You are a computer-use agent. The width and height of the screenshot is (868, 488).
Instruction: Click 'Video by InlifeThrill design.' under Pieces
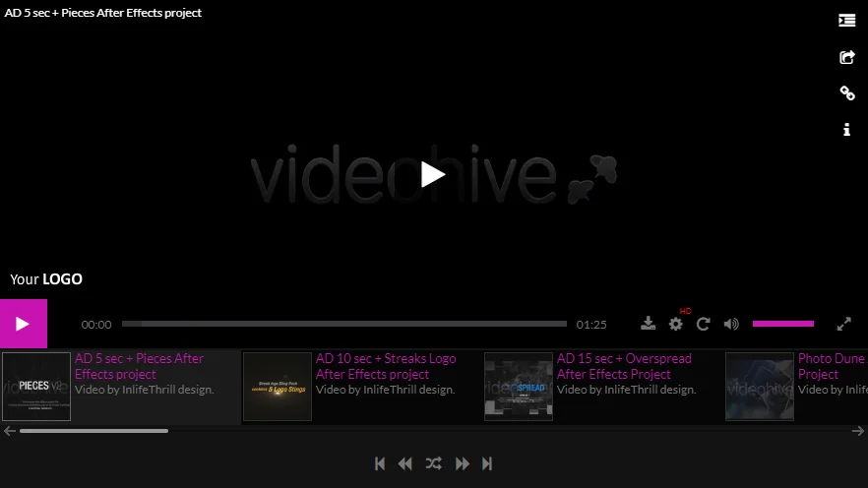coord(144,390)
